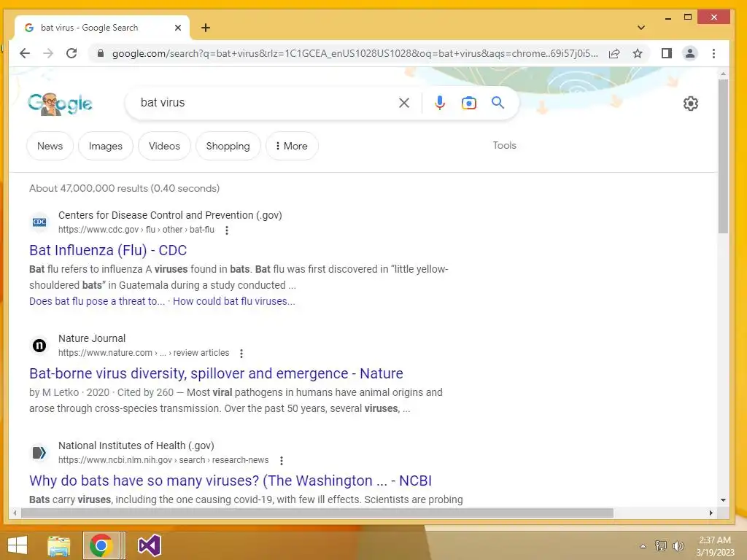Switch to Images results

(106, 146)
